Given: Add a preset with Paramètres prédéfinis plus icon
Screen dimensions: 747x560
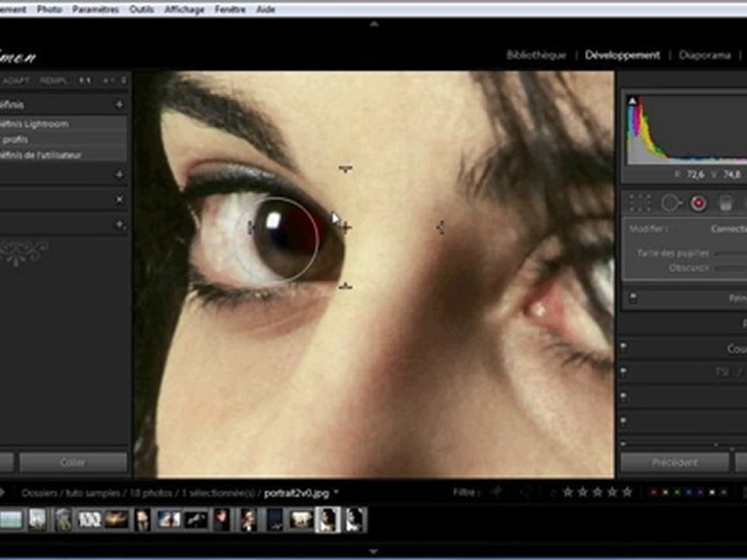Looking at the screenshot, I should pos(119,104).
